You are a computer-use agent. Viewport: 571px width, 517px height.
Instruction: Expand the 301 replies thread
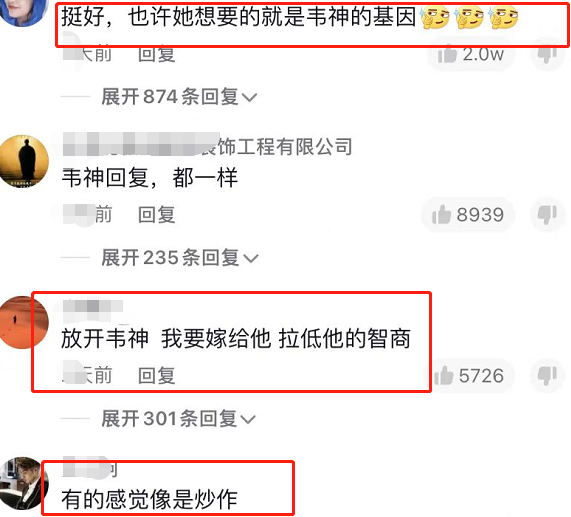tap(178, 418)
